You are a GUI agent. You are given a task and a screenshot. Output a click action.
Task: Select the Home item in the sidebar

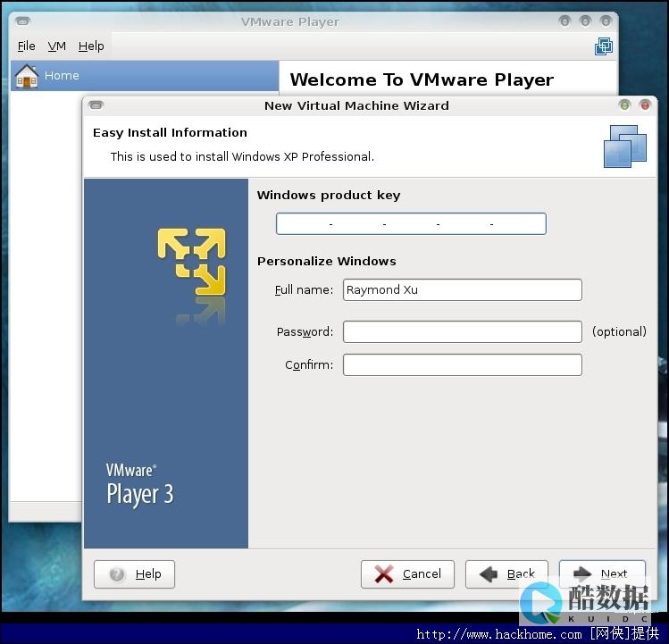[145, 76]
